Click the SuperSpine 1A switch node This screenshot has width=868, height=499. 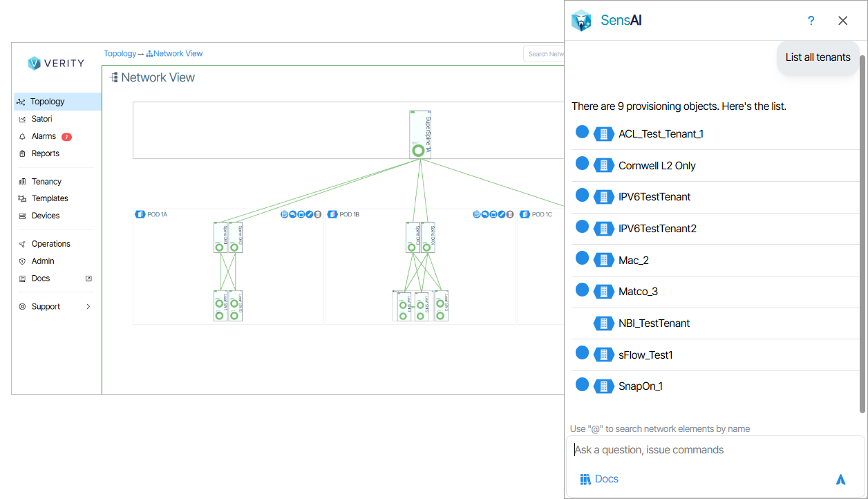[x=419, y=134]
